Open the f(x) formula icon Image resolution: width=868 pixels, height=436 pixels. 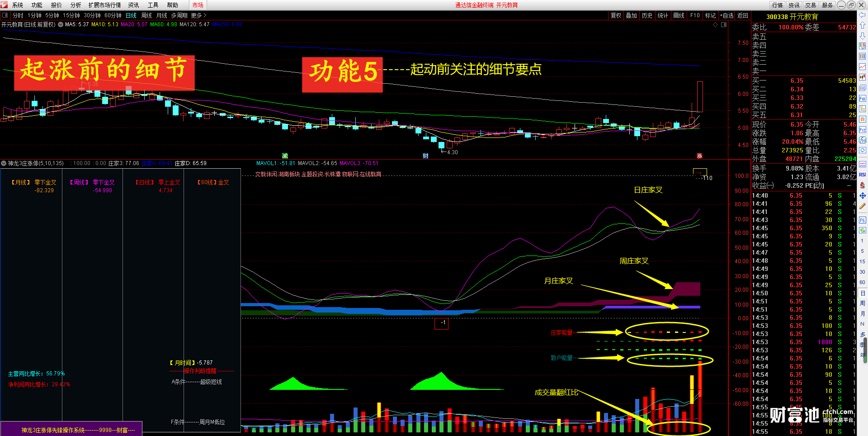pyautogui.click(x=863, y=140)
